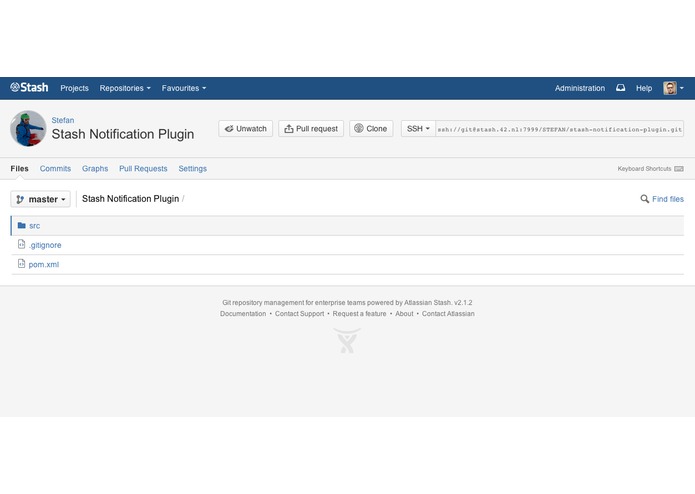Click the Unwatch button
The width and height of the screenshot is (695, 494).
coord(246,128)
